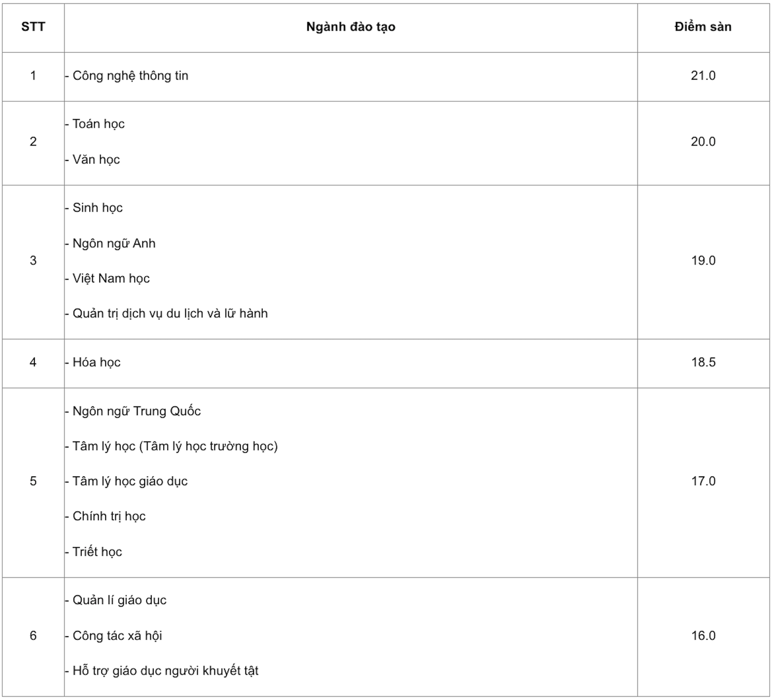Select the Toán học entry

pos(99,124)
